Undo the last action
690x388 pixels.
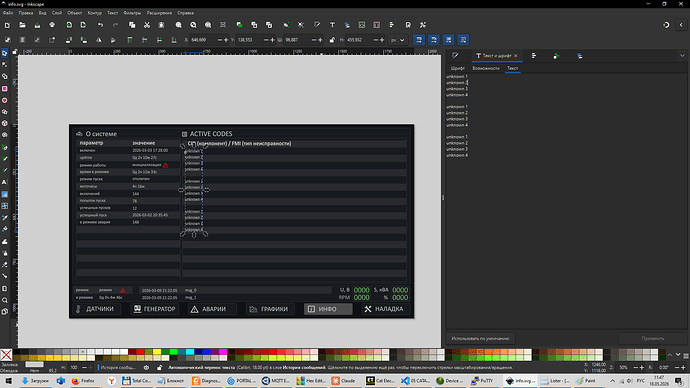(100, 25)
